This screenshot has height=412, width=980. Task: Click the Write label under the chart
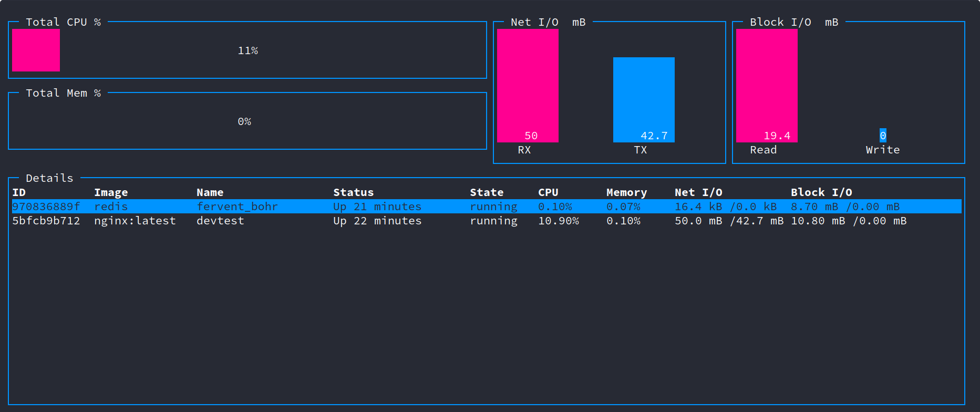tap(883, 150)
